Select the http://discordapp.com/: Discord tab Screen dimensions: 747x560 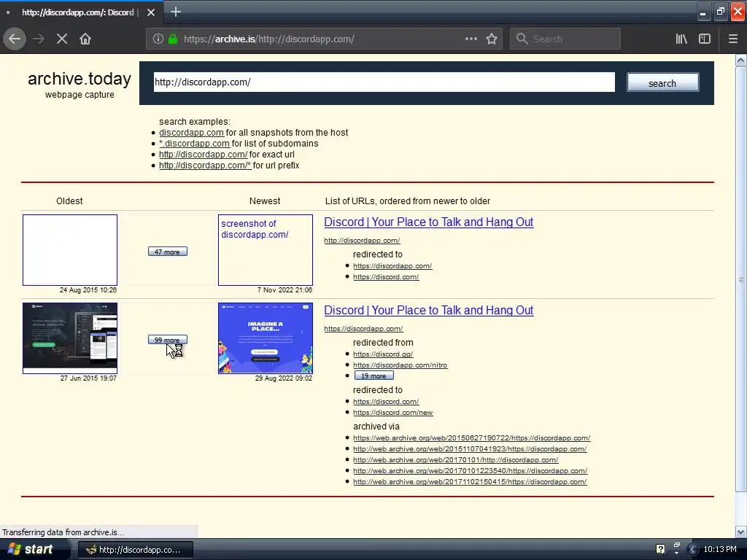pos(82,12)
